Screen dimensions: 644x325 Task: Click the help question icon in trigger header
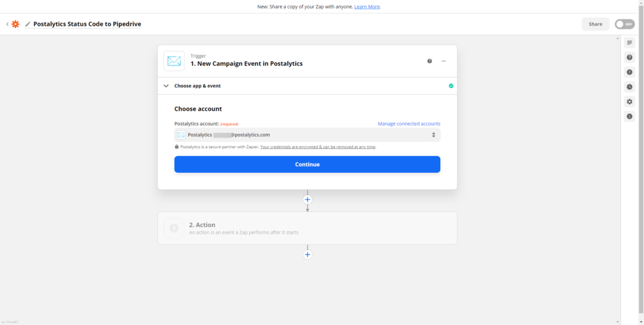click(430, 61)
